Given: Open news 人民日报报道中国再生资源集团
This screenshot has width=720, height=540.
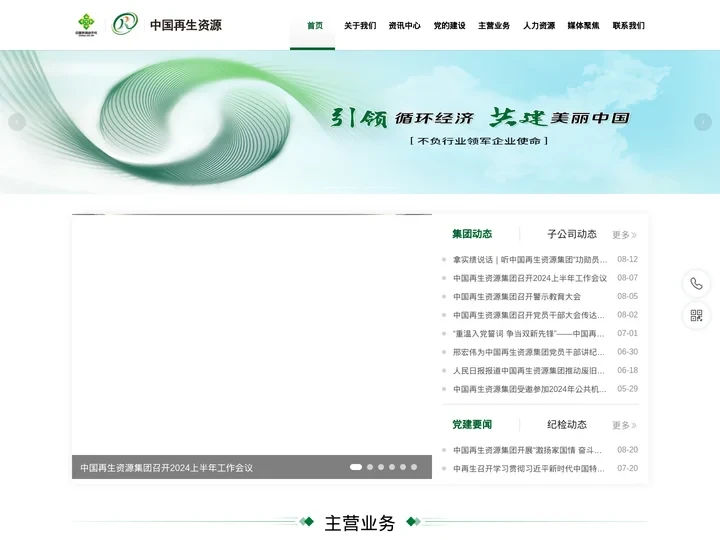Looking at the screenshot, I should click(529, 371).
